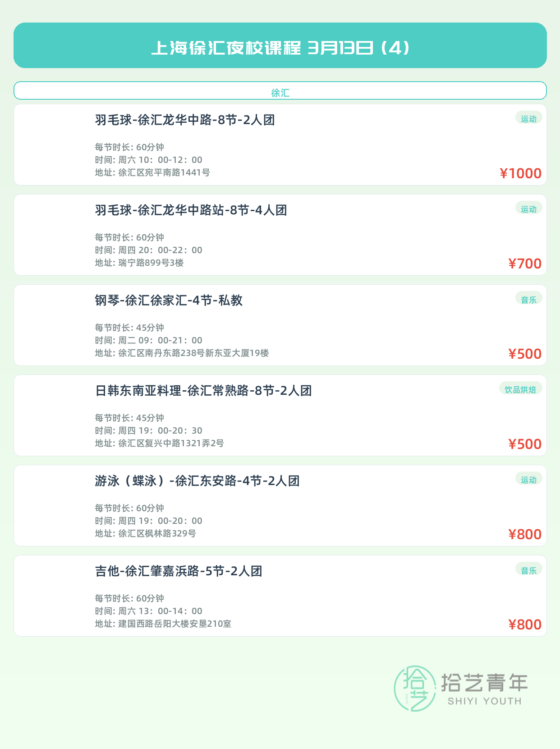Image resolution: width=560 pixels, height=749 pixels.
Task: Click the 运动 tag on the 4人团 badminton card
Action: point(528,209)
